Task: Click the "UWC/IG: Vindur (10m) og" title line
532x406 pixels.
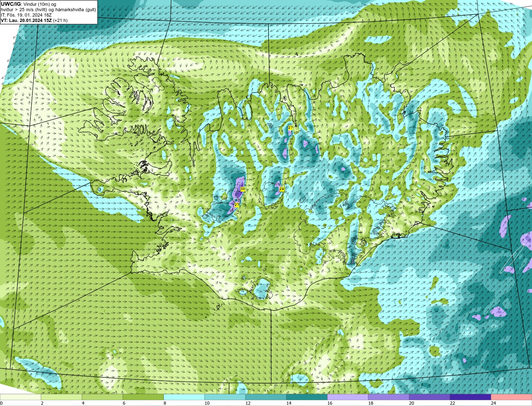Action: [x=28, y=4]
